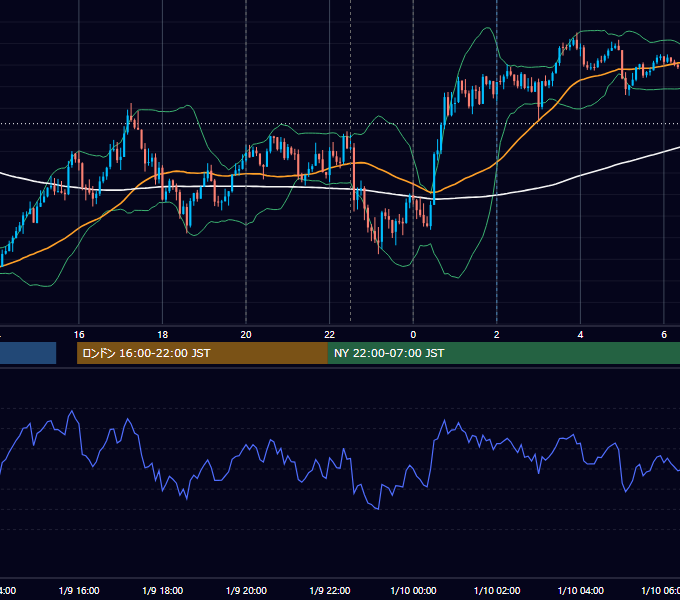Click the blue session bar left of ロンドン
This screenshot has height=600, width=680.
(28, 353)
